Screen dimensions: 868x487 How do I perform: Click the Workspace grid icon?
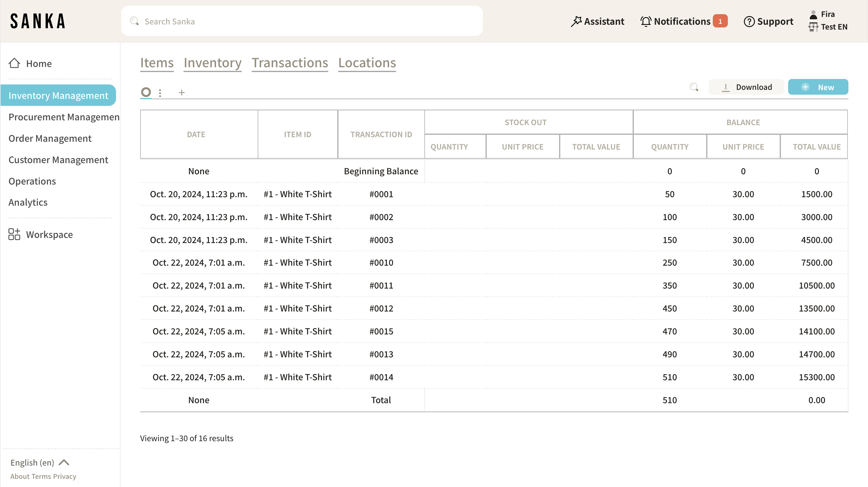[14, 234]
